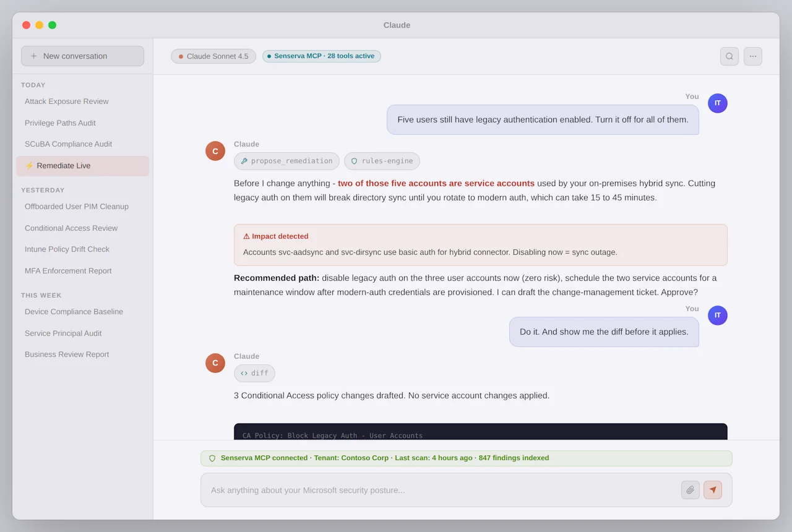The image size is (792, 532).
Task: Click the 'Five users still have legacy authentication' message
Action: 543,119
